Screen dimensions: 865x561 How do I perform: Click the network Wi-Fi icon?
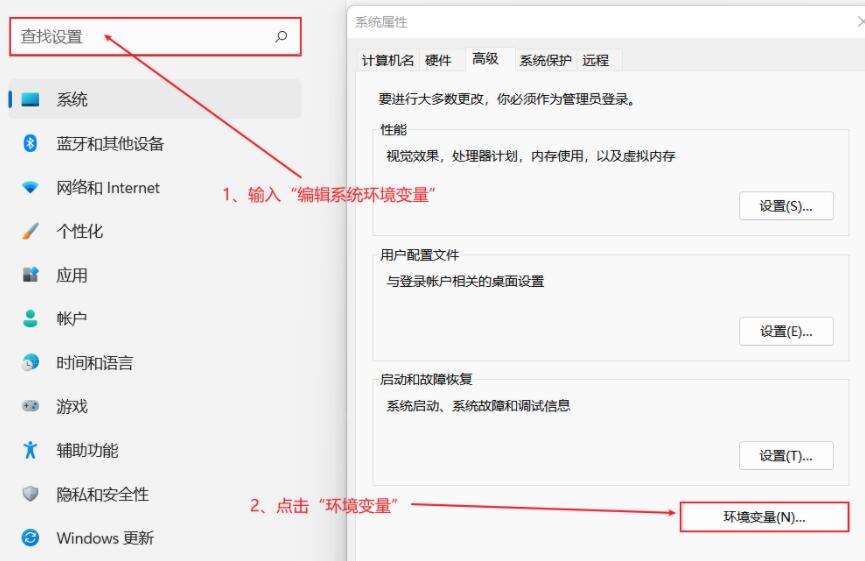click(x=30, y=188)
